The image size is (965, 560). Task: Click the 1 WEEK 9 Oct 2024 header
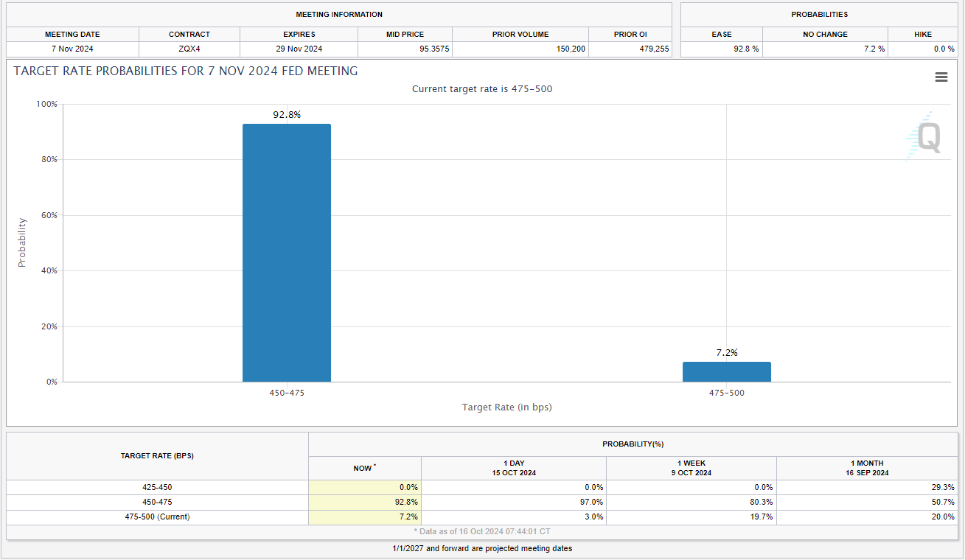tap(691, 468)
